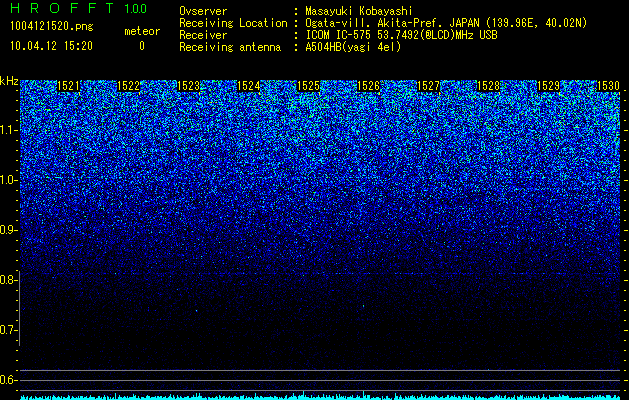Click the ICOM IC-575 receiver value
Screen dimensions: 629x400
pyautogui.click(x=401, y=35)
